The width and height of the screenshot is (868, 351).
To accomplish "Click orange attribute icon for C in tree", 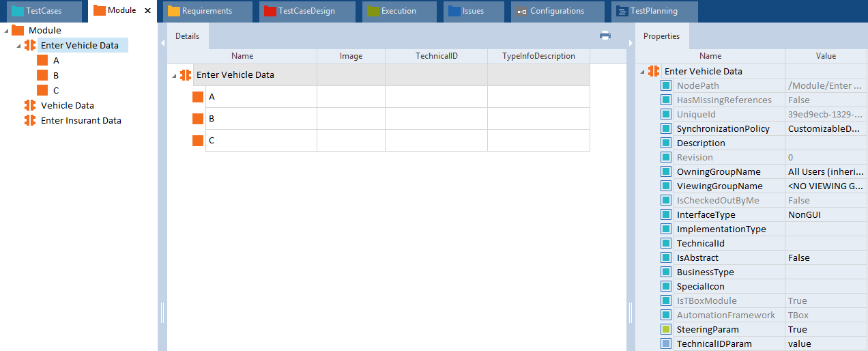I will (x=42, y=90).
